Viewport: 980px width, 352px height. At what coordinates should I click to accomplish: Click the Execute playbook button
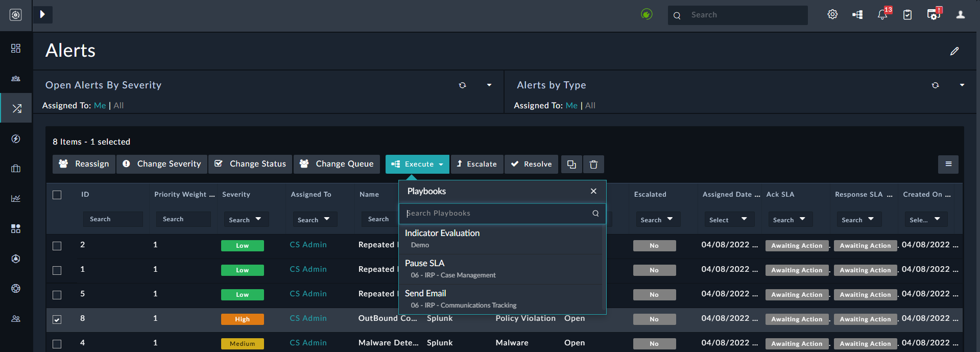click(417, 164)
